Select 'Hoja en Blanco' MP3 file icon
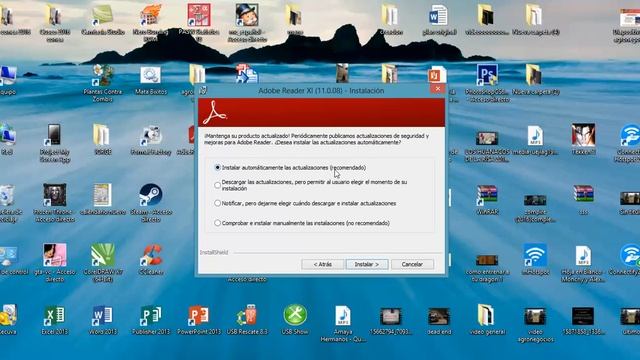This screenshot has height=360, width=640. (x=583, y=264)
